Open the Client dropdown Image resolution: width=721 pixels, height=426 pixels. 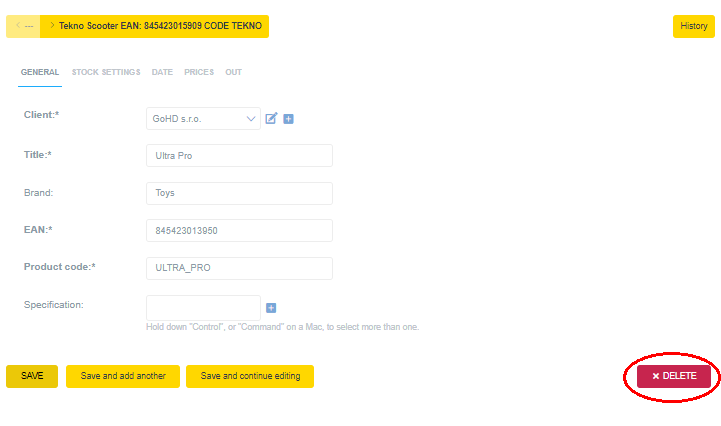pyautogui.click(x=203, y=119)
